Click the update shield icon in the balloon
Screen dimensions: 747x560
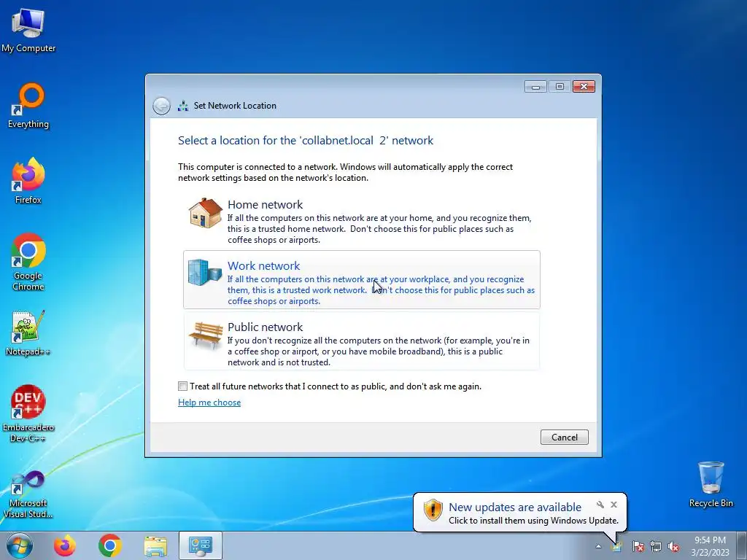tap(433, 510)
